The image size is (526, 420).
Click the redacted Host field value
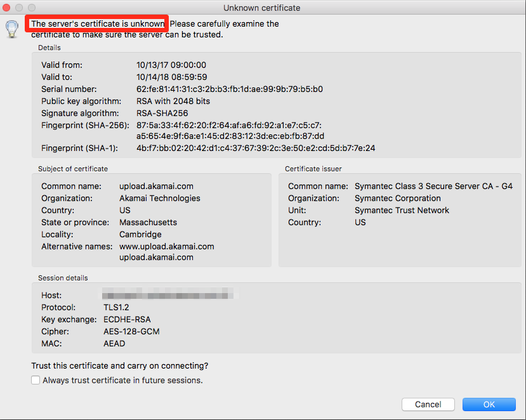[x=168, y=294]
